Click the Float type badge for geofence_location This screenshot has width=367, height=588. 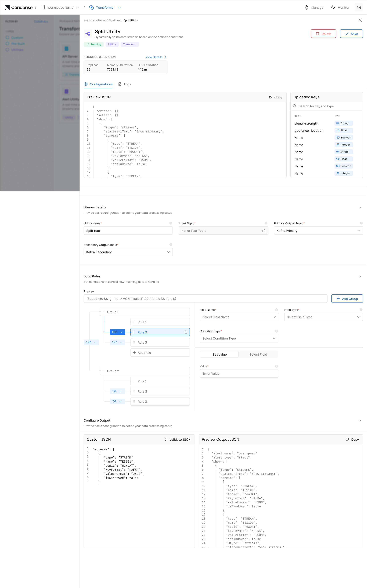coord(343,130)
